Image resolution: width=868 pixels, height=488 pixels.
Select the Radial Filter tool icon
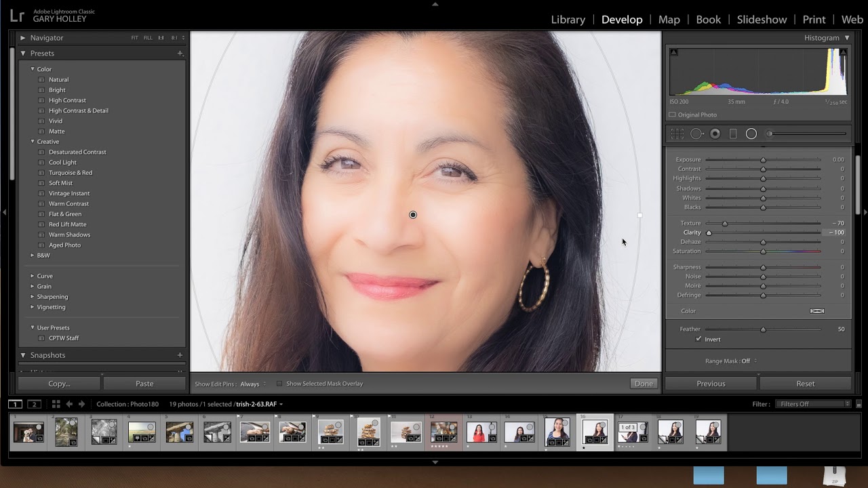pyautogui.click(x=751, y=134)
